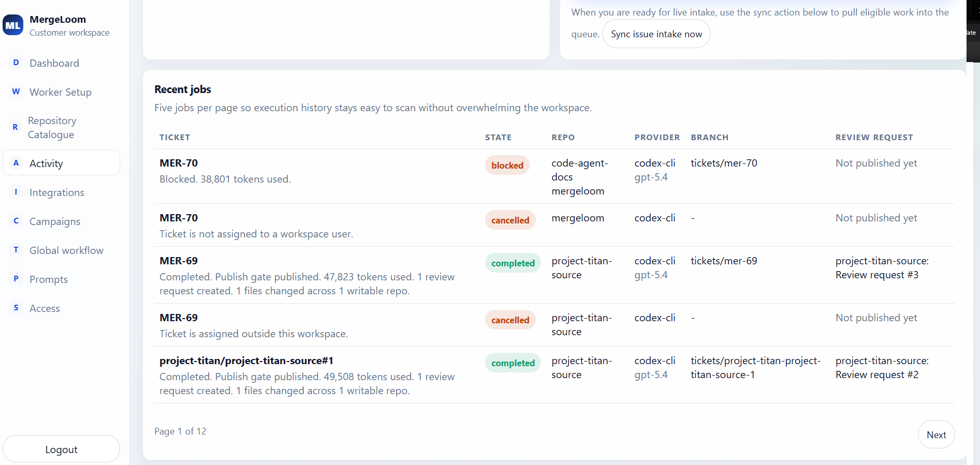This screenshot has width=980, height=465.
Task: Click the Campaigns C letter icon
Action: coord(16,221)
